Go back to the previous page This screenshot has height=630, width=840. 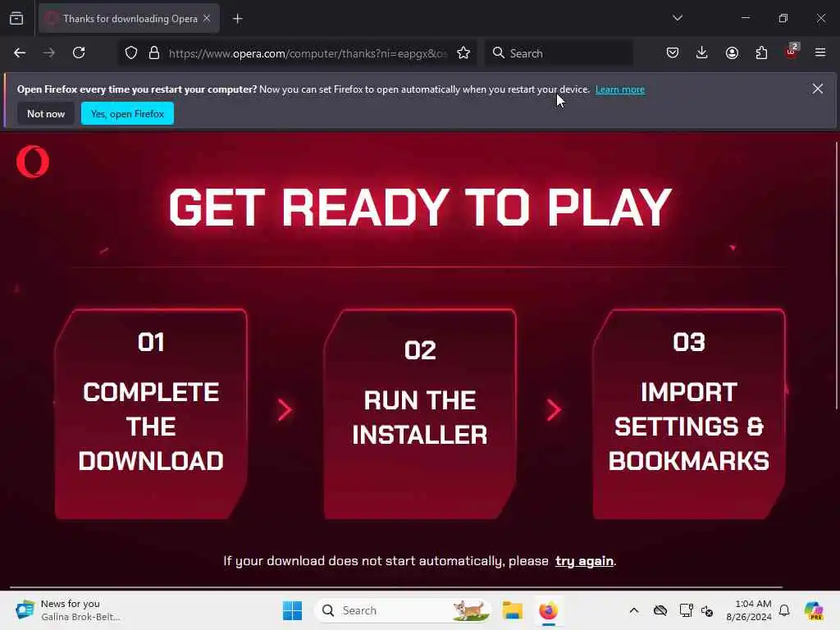20,52
